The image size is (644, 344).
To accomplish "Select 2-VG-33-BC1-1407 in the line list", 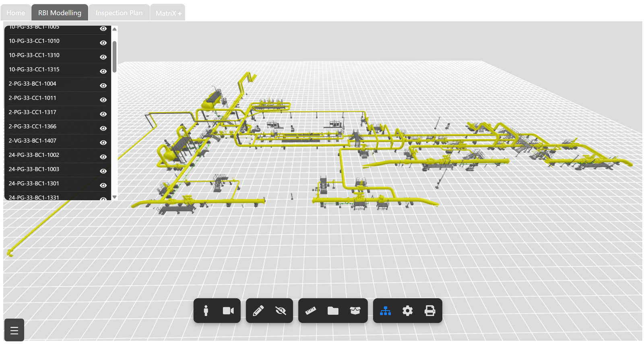I will pos(33,141).
